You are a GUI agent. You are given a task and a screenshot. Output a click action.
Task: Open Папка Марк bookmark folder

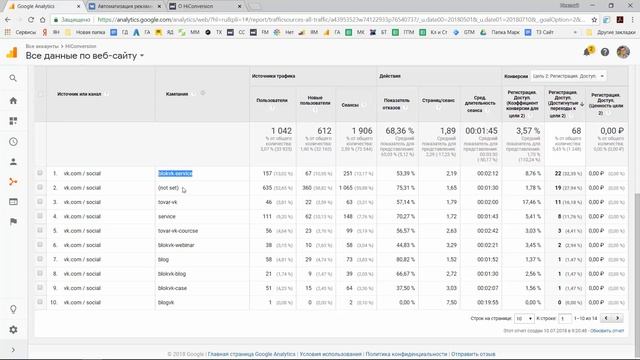pyautogui.click(x=500, y=32)
